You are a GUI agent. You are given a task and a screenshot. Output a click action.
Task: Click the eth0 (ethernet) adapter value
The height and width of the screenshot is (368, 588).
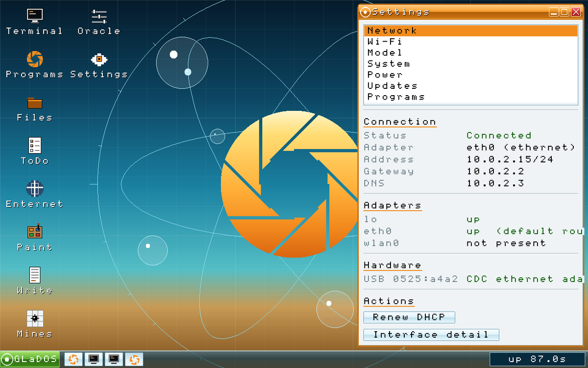pos(520,147)
